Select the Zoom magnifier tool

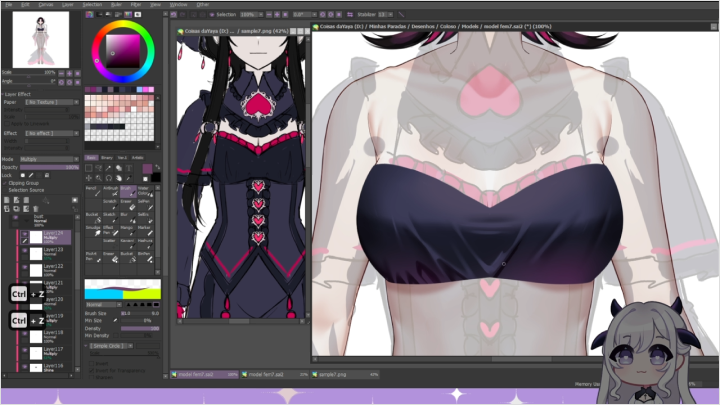tap(98, 178)
